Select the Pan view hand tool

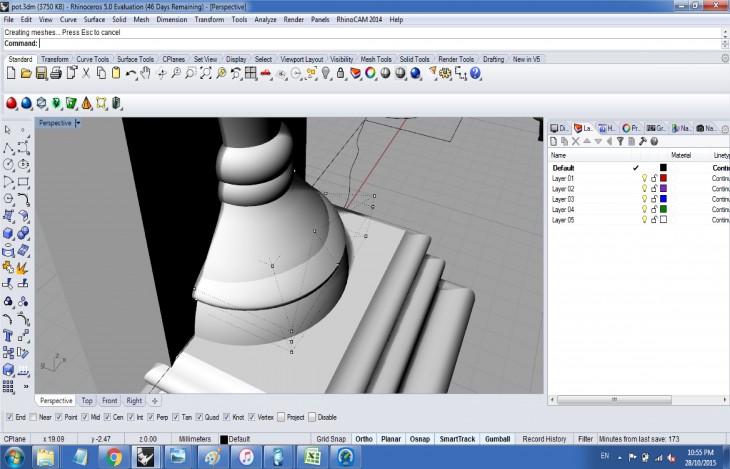tap(146, 73)
